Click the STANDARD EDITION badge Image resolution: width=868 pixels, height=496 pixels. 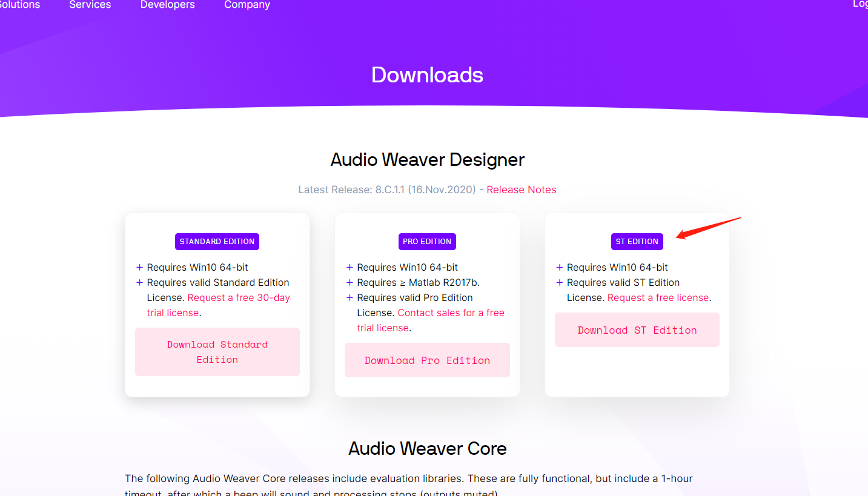tap(217, 242)
